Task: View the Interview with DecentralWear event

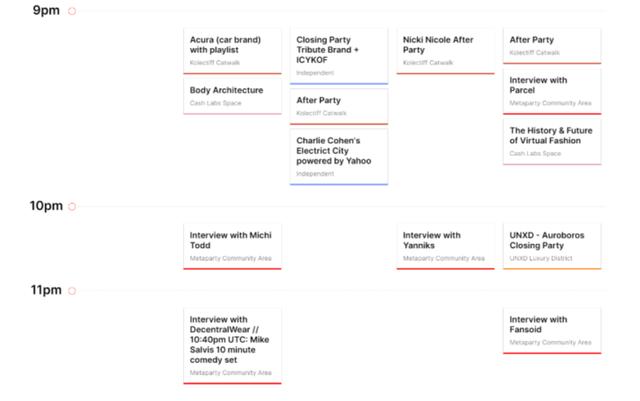Action: [232, 345]
